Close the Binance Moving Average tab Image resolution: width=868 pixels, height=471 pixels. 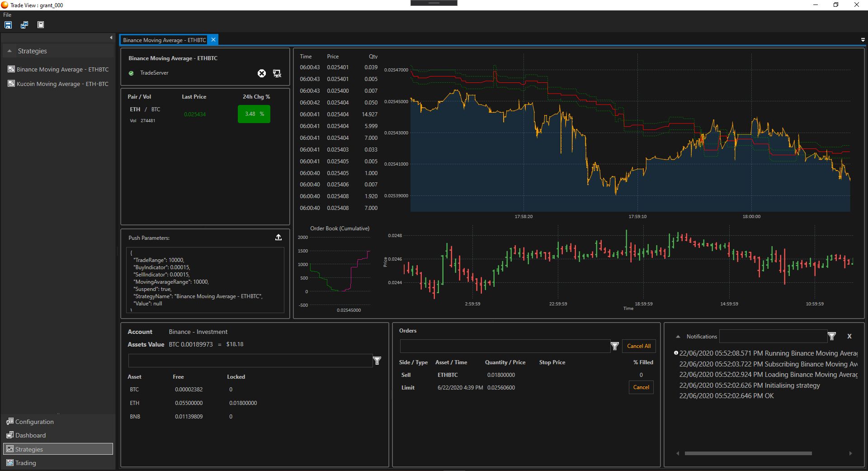tap(213, 40)
